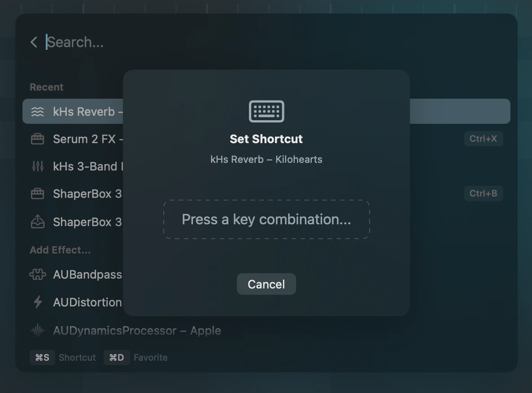This screenshot has height=393, width=532.
Task: Select the kHs Reverb recent item
Action: click(x=266, y=111)
